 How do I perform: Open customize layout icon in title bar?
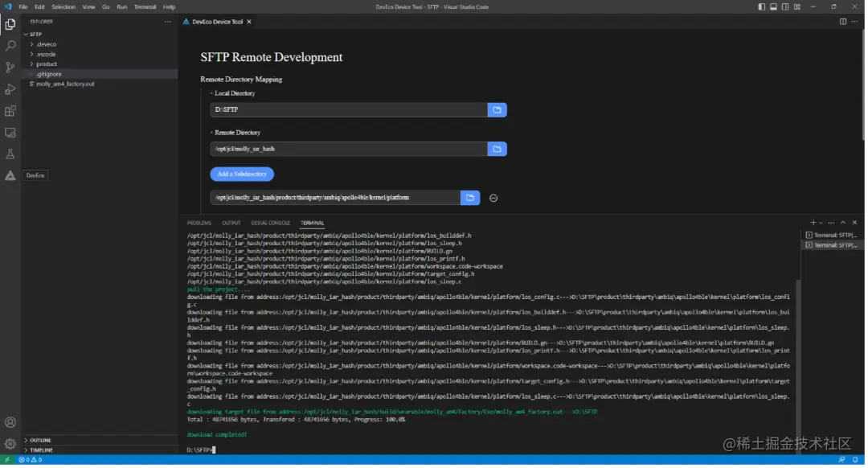click(798, 6)
